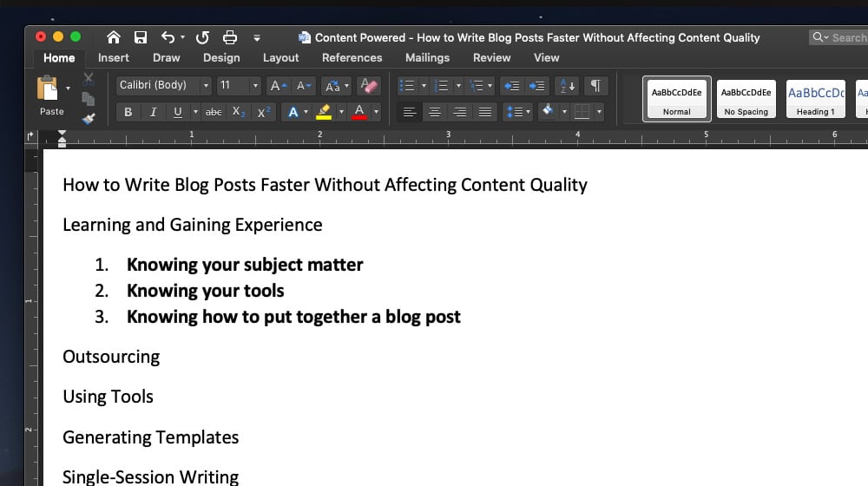Show or hide paragraph marks

pyautogui.click(x=595, y=85)
